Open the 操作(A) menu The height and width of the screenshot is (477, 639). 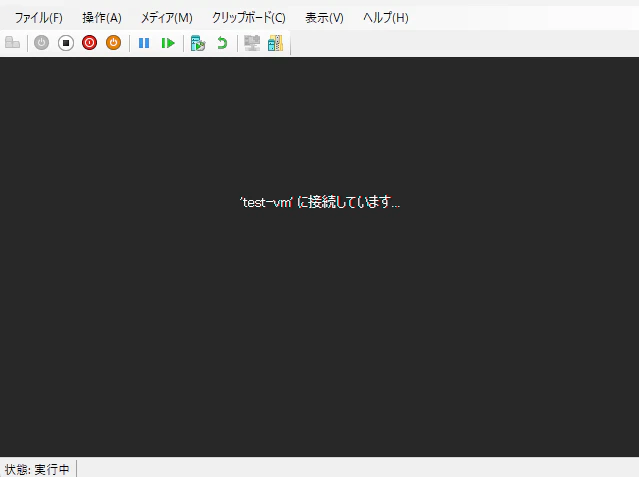point(102,18)
